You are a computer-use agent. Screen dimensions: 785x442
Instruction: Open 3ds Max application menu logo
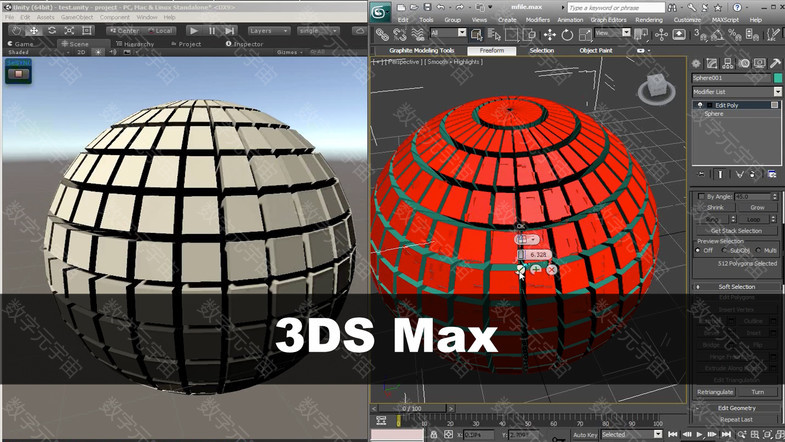[380, 12]
